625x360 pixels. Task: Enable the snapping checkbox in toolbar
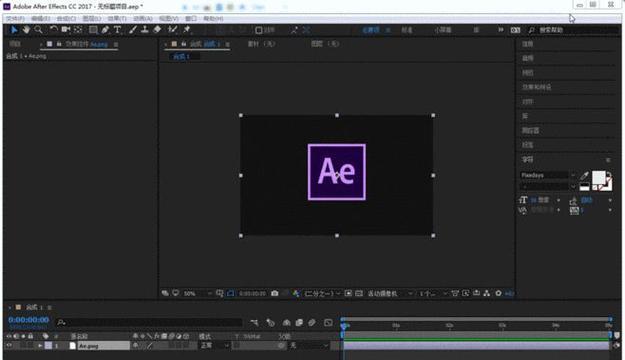click(259, 30)
